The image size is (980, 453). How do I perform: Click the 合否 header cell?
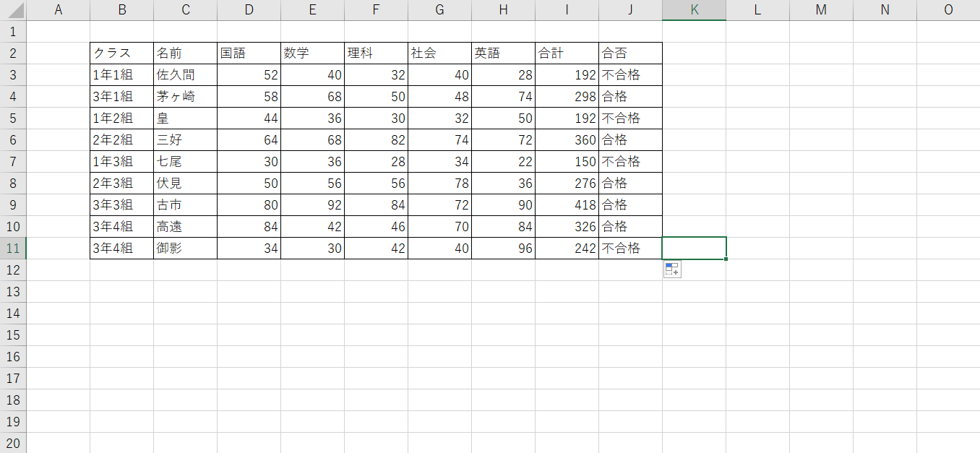pos(631,53)
